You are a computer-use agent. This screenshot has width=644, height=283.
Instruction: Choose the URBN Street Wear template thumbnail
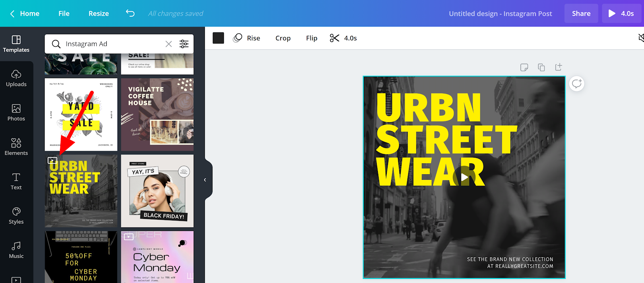[x=81, y=191]
